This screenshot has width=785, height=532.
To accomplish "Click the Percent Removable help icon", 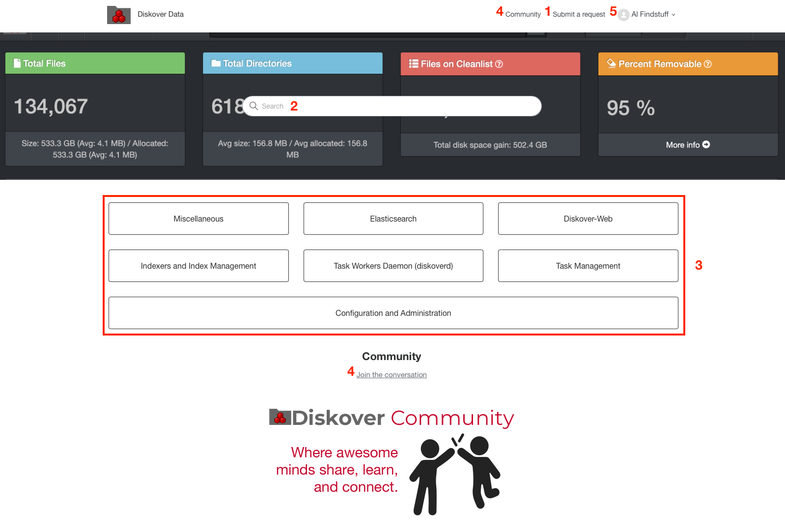I will [x=707, y=64].
